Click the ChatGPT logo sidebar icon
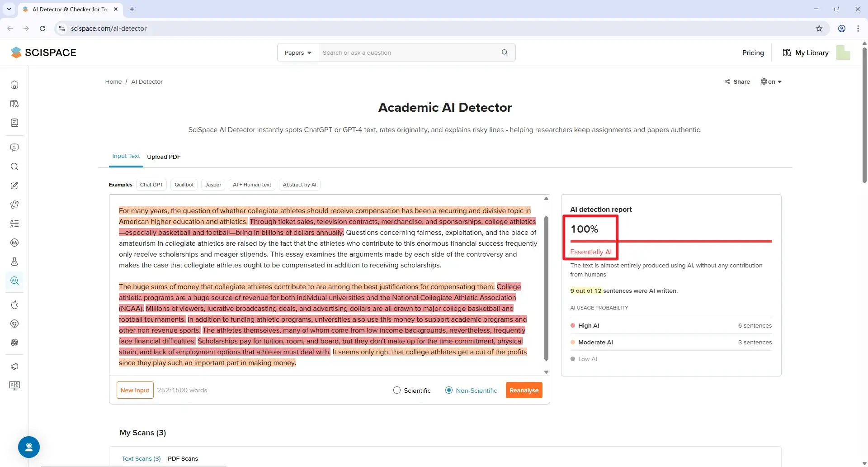Viewport: 868px width, 467px height. (x=14, y=343)
